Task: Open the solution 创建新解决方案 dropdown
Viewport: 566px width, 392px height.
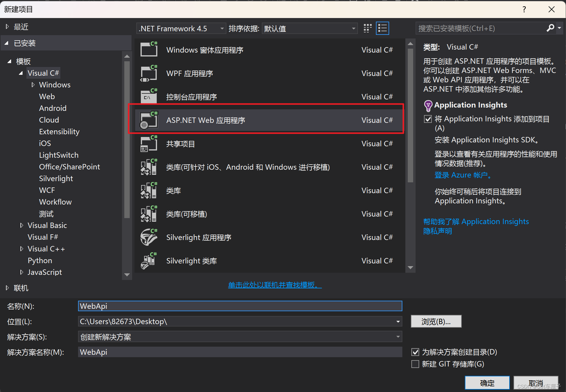Action: click(x=240, y=337)
